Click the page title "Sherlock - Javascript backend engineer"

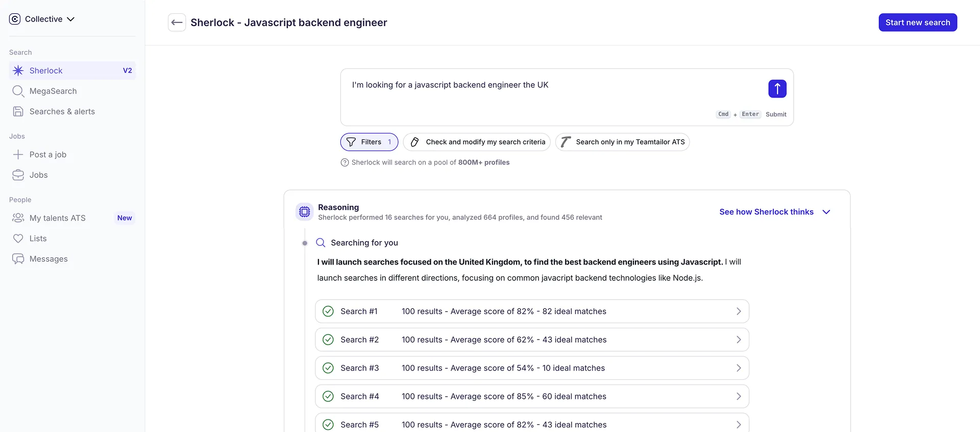[289, 22]
